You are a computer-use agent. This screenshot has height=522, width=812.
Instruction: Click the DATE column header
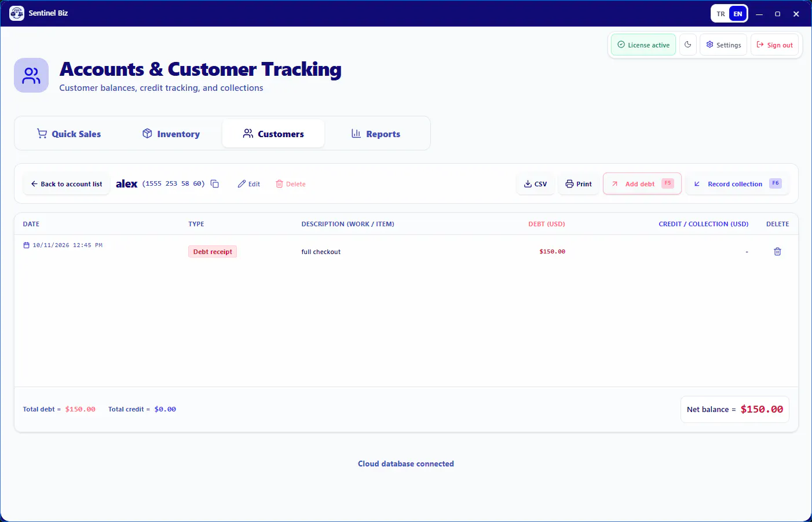pyautogui.click(x=31, y=224)
